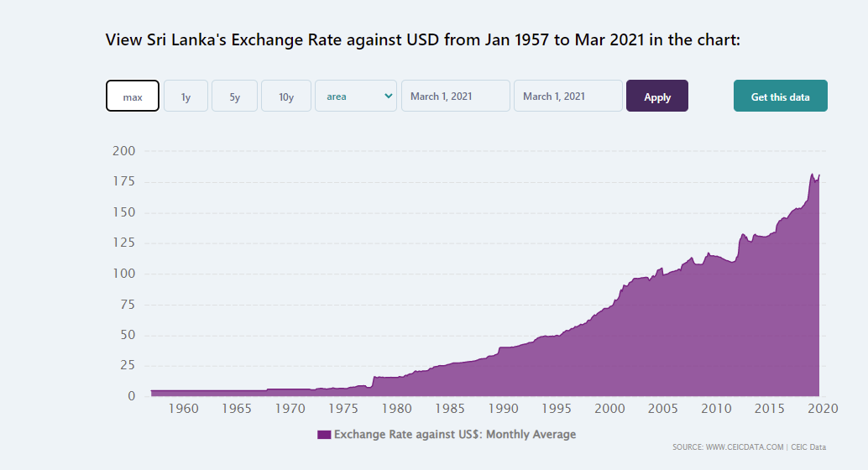Toggle series via Exchange Rate against US$ legend label

click(455, 435)
